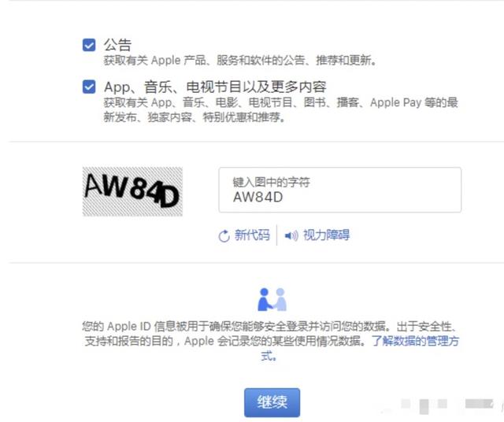
Task: Click the 您的 Apple ID 信息 privacy paragraph
Action: coord(270,334)
